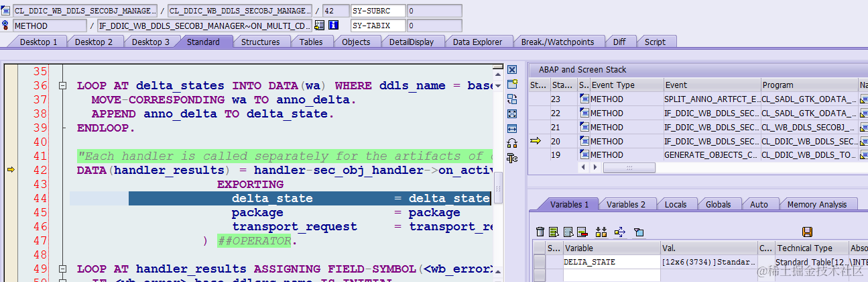Click line number 42 in the editor margin
Viewport: 868px width, 282px height.
[x=40, y=170]
